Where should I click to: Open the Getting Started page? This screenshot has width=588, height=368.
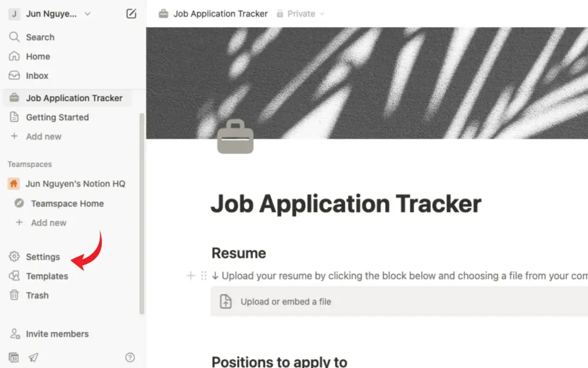click(x=58, y=117)
